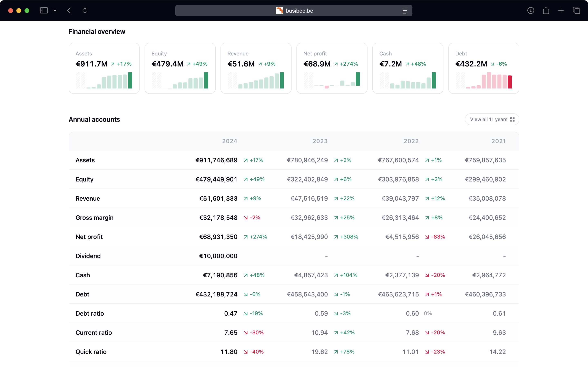Click the dark red Debt chart bar
Screen dimensions: 588x367
510,82
